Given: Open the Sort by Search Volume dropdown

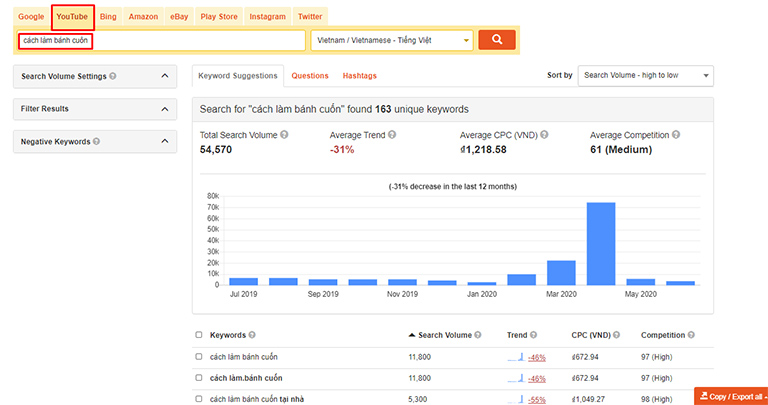Looking at the screenshot, I should (x=646, y=75).
